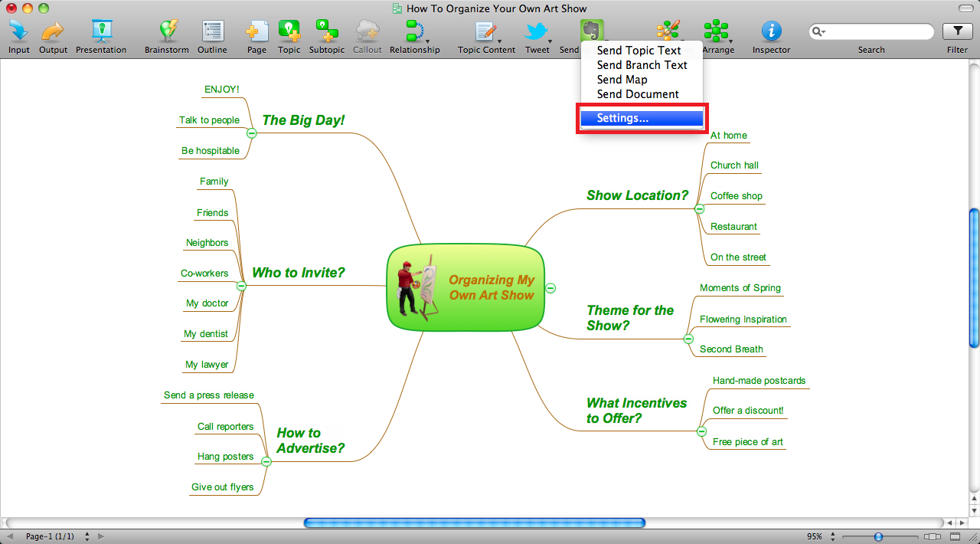This screenshot has height=544, width=980.
Task: Collapse the Show Location? branch
Action: click(699, 208)
